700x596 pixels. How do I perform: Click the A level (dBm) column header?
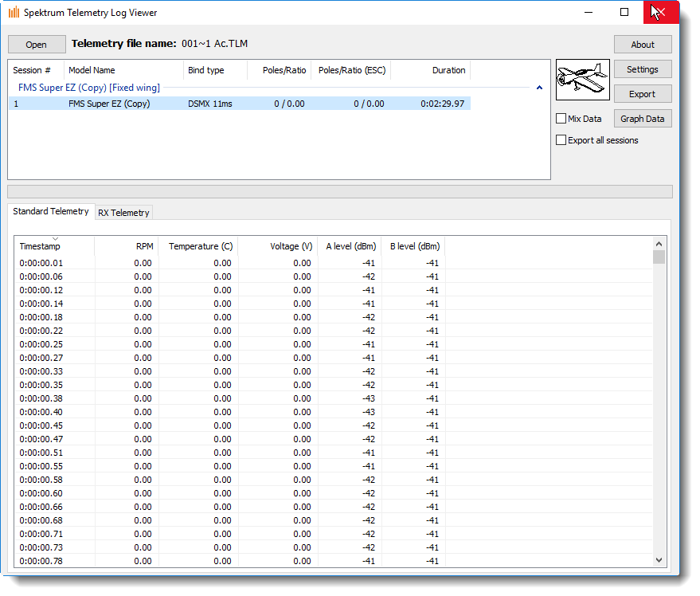click(349, 246)
